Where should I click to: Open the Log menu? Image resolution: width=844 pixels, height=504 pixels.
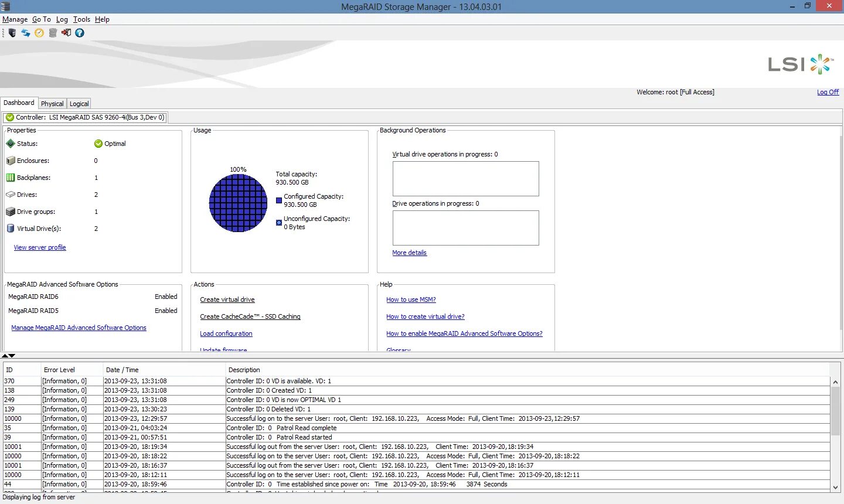62,19
